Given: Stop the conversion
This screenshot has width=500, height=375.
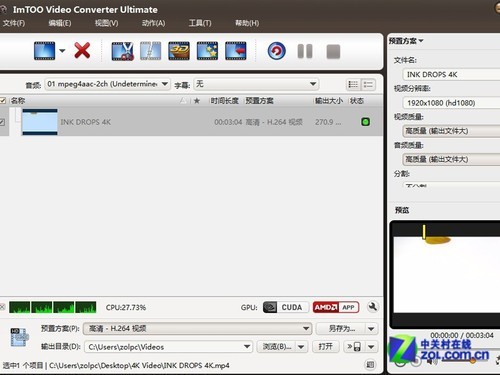Looking at the screenshot, I should click(333, 52).
